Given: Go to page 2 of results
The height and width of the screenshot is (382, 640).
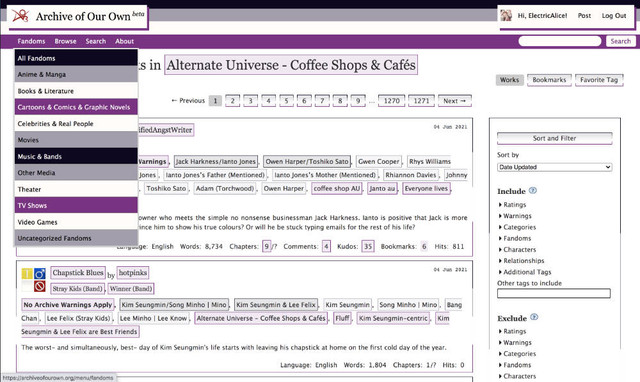Looking at the screenshot, I should [233, 101].
